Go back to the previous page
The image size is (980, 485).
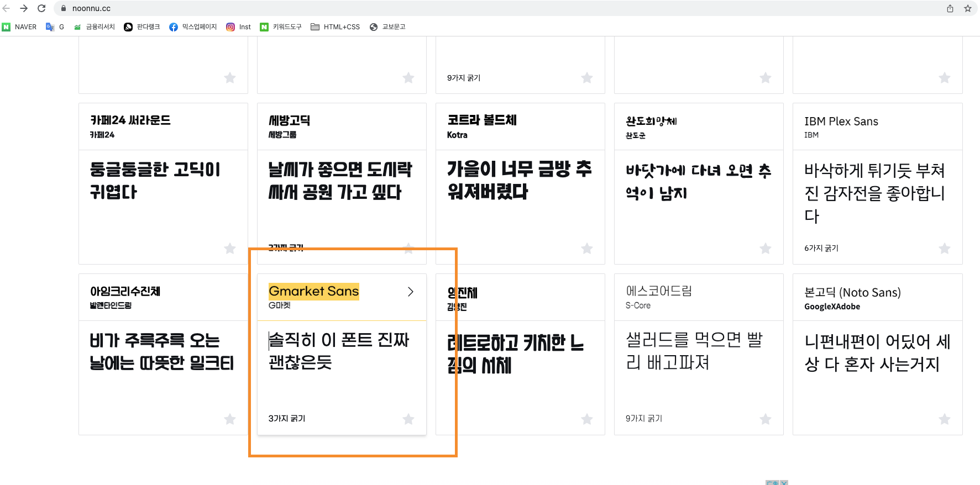(7, 8)
